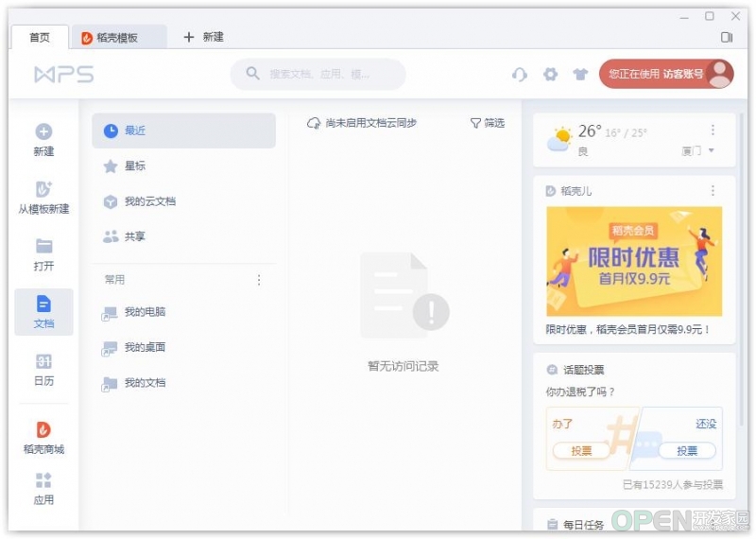This screenshot has width=756, height=539.
Task: Click the 你办退税了吗？ question text
Action: pyautogui.click(x=580, y=391)
